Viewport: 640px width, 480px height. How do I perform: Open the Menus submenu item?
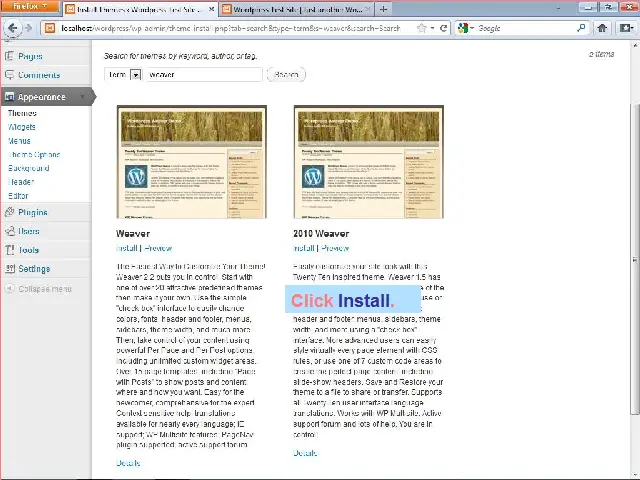point(19,141)
